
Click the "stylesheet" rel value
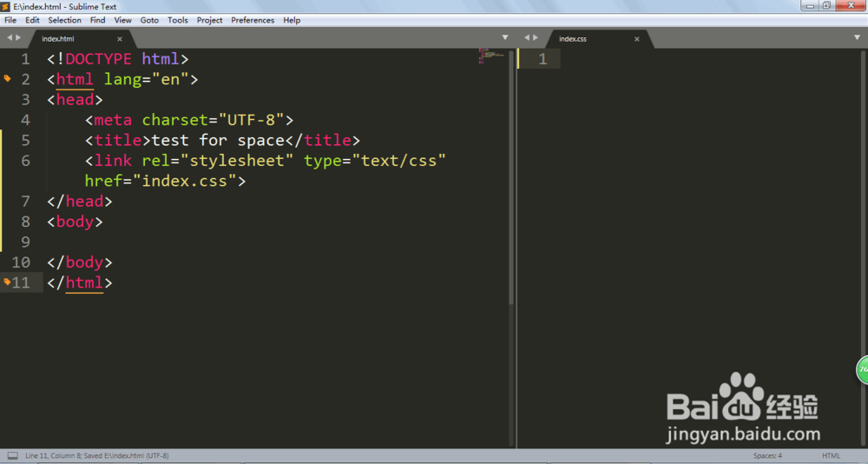pyautogui.click(x=237, y=161)
